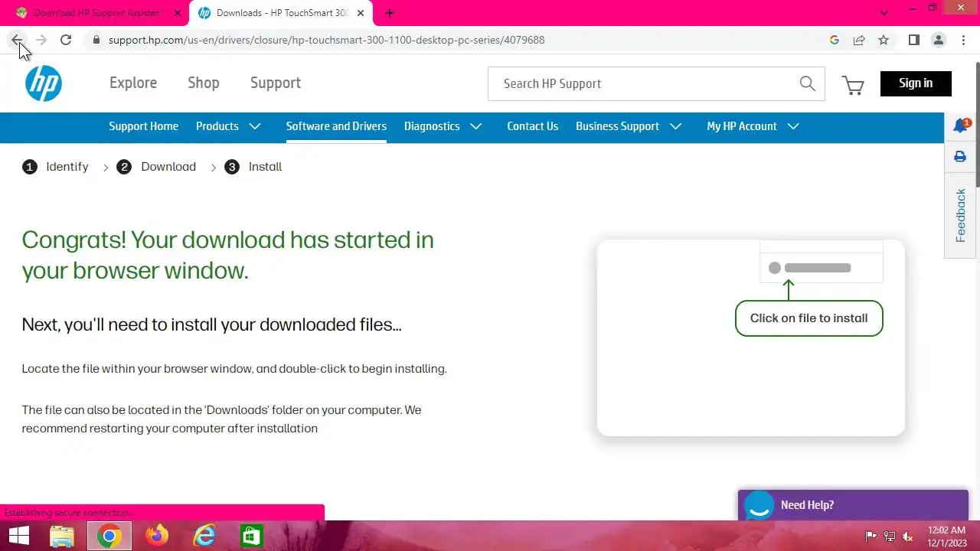This screenshot has height=551, width=980.
Task: Open Contact Us in the nav bar
Action: [x=532, y=126]
